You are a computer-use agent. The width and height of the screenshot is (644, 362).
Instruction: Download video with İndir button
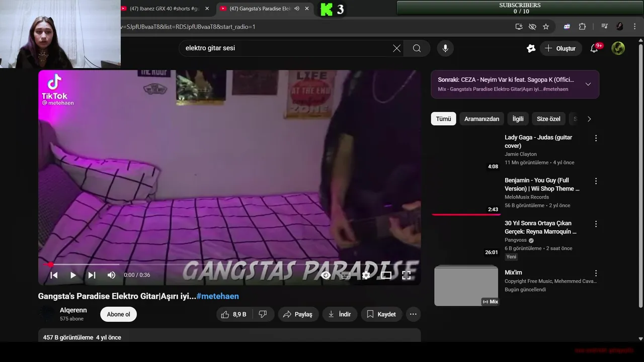(x=339, y=314)
